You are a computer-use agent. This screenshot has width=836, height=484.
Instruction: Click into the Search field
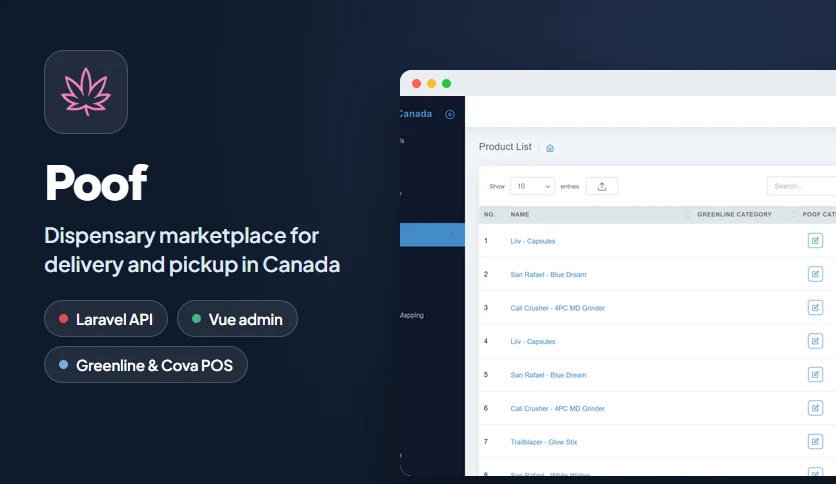(801, 186)
